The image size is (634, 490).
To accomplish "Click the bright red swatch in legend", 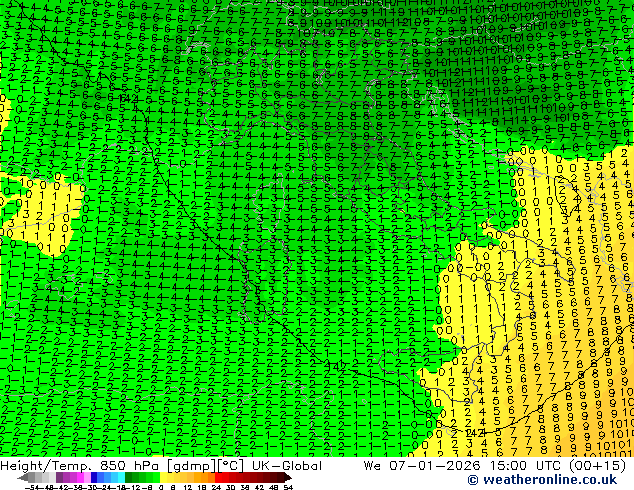I will coord(218,477).
